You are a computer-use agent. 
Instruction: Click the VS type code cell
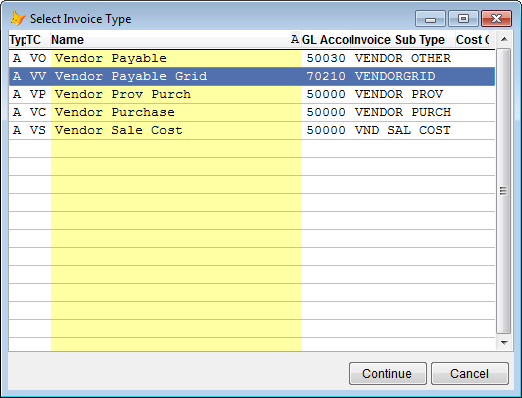(x=38, y=130)
